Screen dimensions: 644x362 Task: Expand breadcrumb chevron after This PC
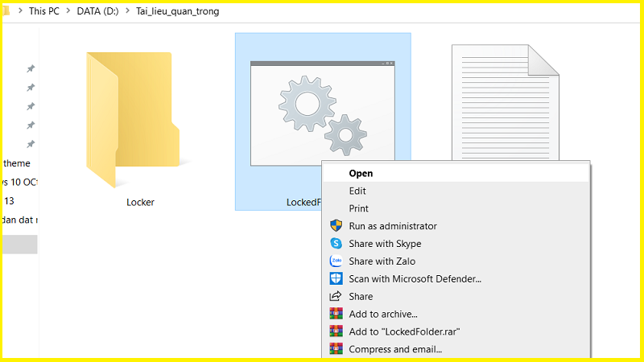click(x=68, y=11)
